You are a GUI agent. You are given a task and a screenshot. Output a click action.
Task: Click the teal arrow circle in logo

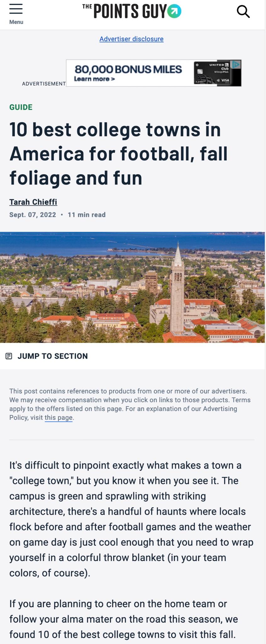point(175,12)
